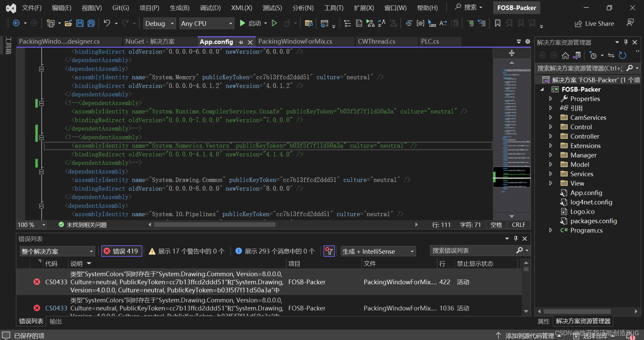
Task: Expand the Services folder node
Action: 551,174
